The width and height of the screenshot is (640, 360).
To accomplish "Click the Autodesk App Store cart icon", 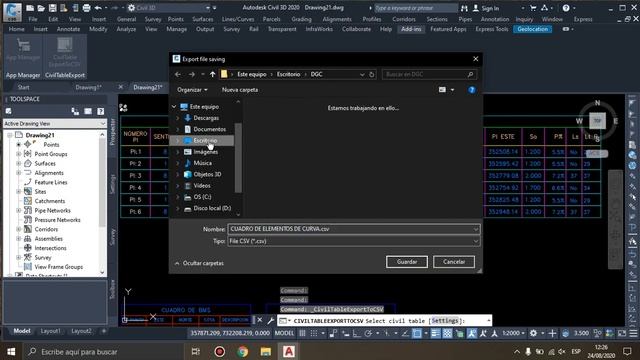I will [533, 8].
